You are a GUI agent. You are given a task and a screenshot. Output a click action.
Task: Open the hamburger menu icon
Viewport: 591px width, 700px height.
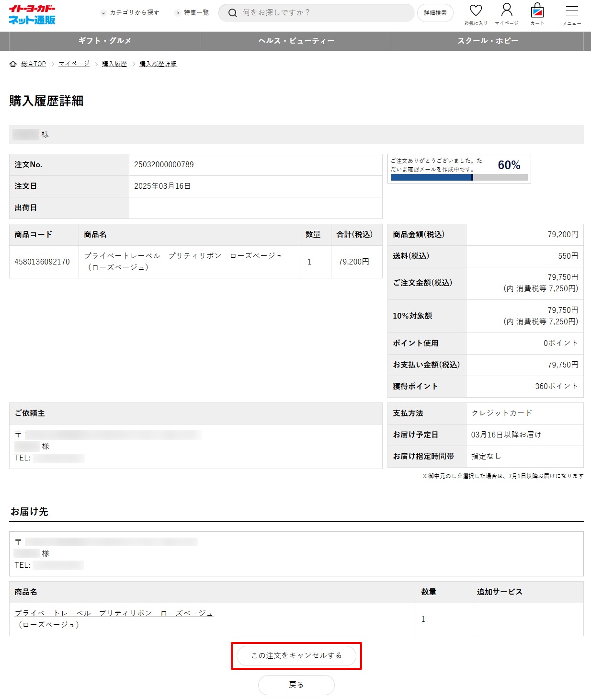572,11
